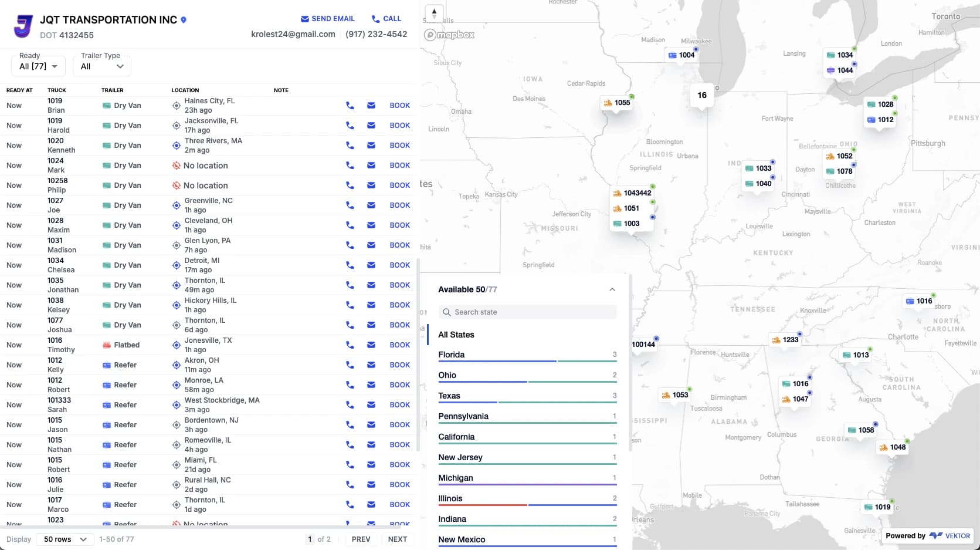Click the Location column header
980x550 pixels.
click(x=185, y=90)
